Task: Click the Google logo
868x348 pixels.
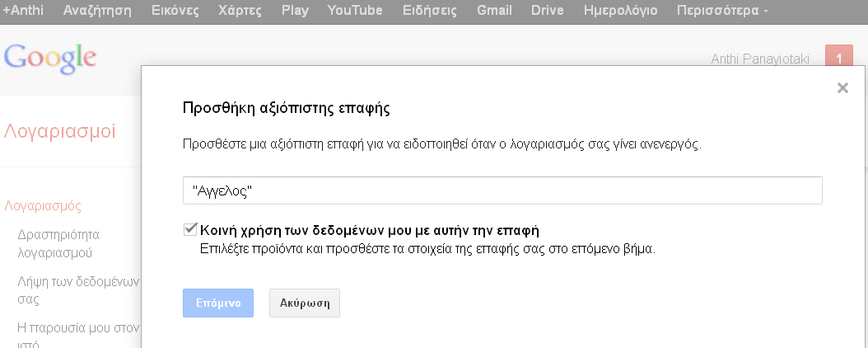Action: click(50, 58)
